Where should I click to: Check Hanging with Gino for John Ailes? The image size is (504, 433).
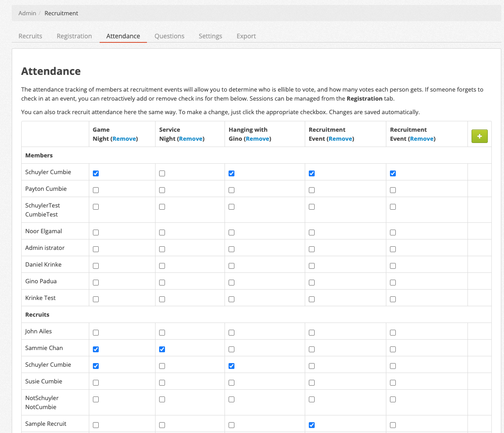click(231, 332)
